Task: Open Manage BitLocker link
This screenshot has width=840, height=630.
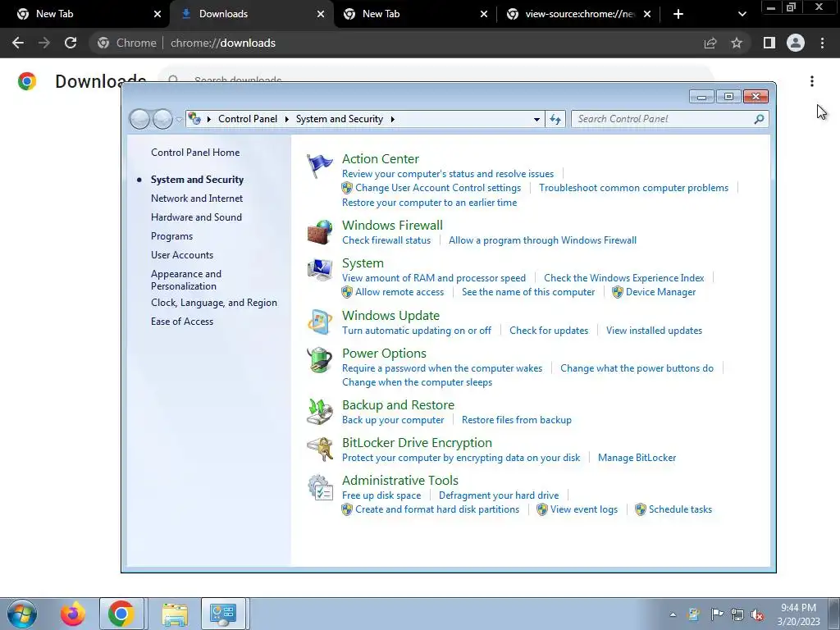Action: 637,458
